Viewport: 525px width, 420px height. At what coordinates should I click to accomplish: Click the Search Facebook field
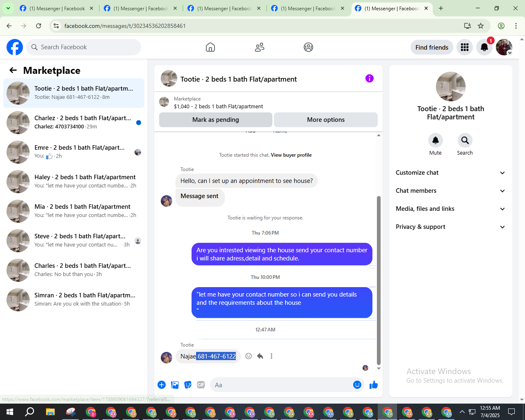(84, 47)
